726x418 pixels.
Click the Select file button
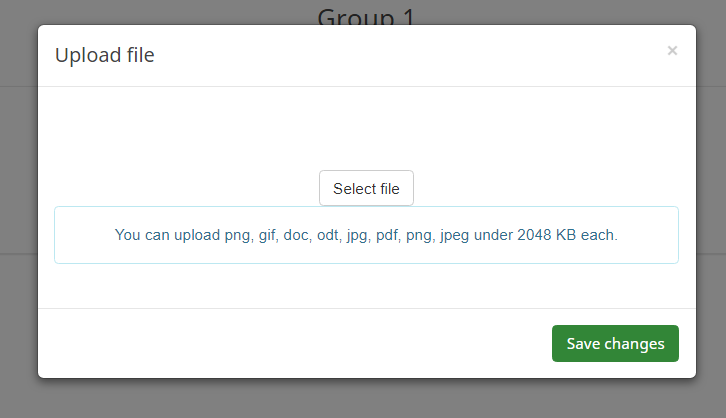pos(366,188)
